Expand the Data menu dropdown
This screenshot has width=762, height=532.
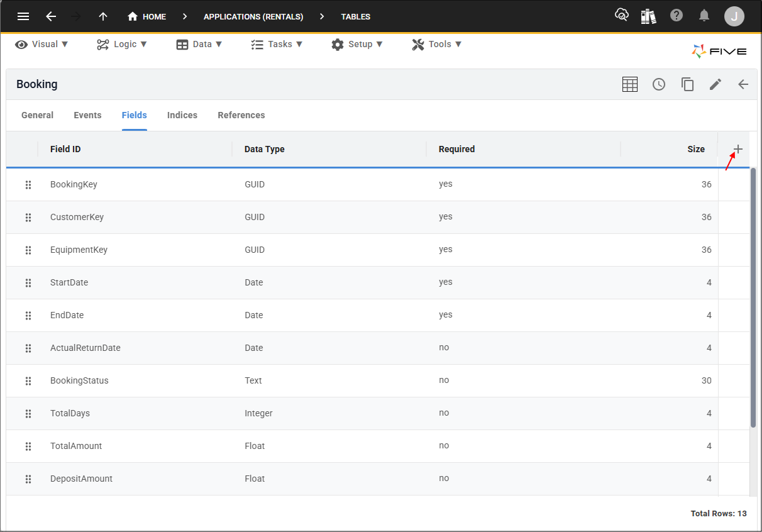click(x=199, y=44)
